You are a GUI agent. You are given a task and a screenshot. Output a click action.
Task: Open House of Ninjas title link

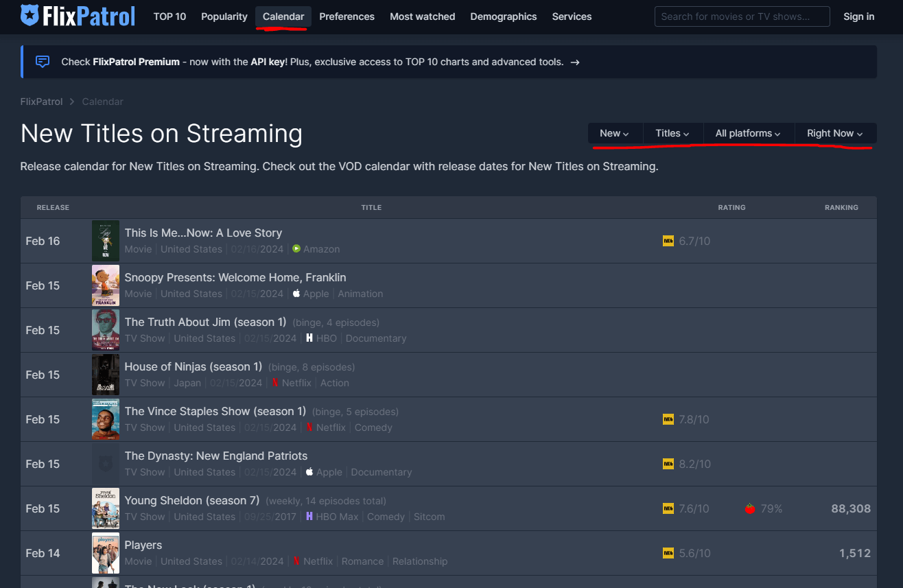pos(193,366)
